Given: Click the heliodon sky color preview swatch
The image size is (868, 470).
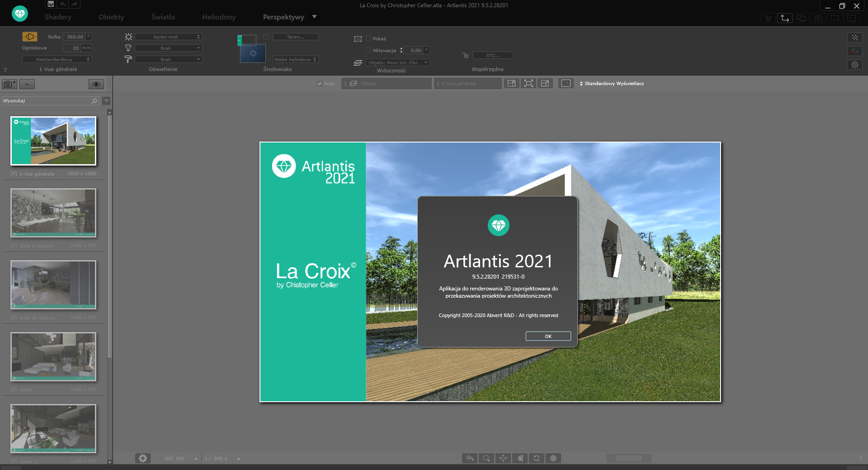Looking at the screenshot, I should (253, 53).
